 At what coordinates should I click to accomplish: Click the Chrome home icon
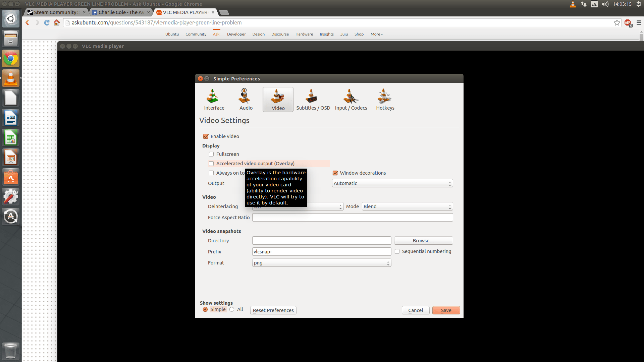(57, 22)
